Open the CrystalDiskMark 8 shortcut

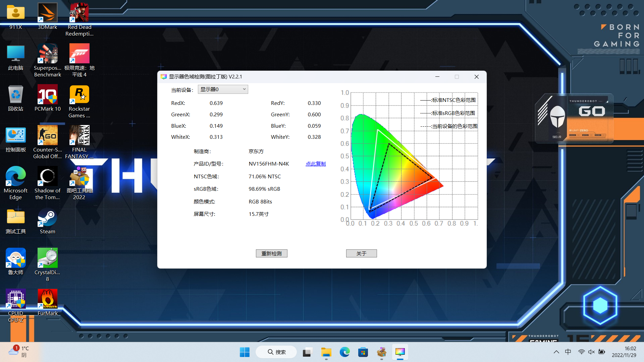coord(47,258)
